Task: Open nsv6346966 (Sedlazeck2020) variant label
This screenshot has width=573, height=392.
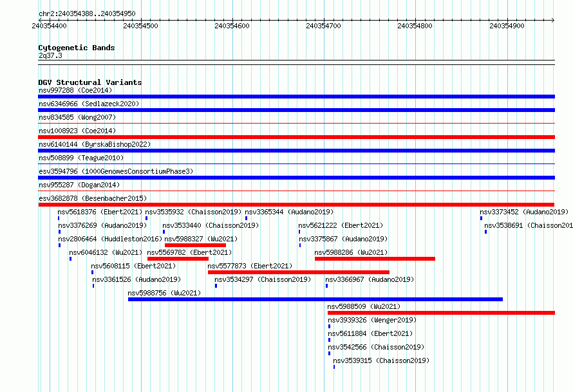Action: (89, 104)
